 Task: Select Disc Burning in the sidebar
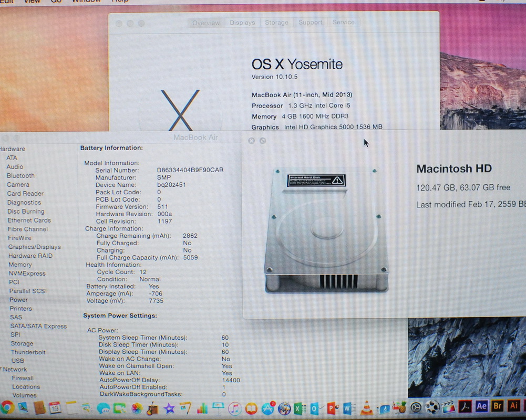26,211
